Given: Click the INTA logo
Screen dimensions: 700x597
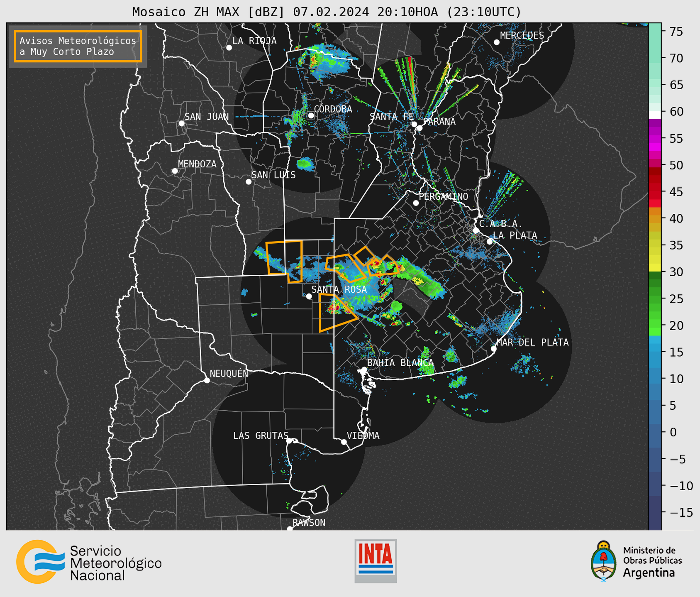Looking at the screenshot, I should pyautogui.click(x=376, y=561).
